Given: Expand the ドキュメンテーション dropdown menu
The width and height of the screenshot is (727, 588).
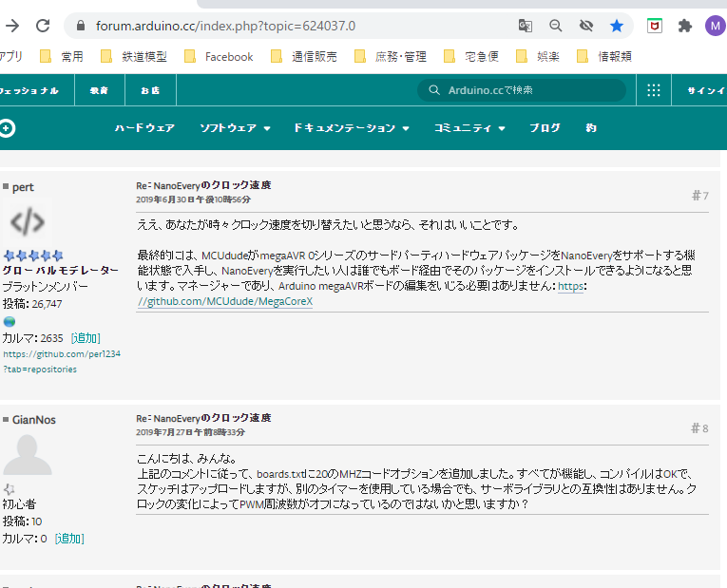Looking at the screenshot, I should click(352, 128).
